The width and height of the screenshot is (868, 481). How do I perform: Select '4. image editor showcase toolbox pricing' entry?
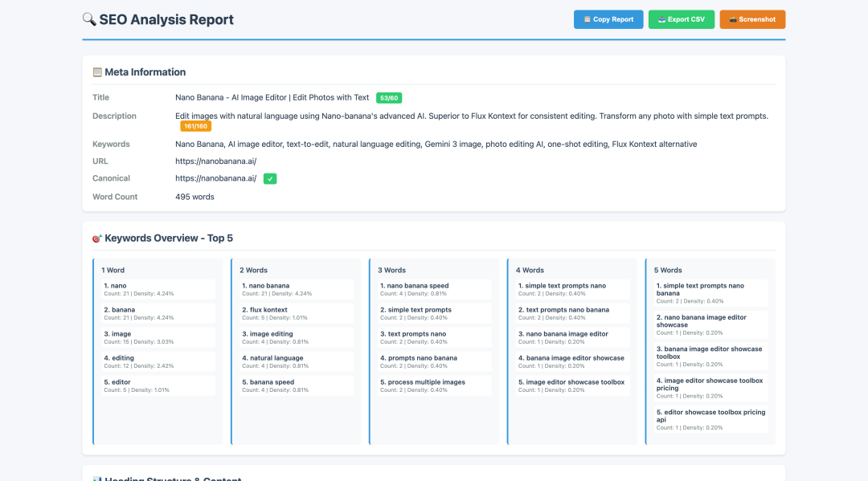click(710, 388)
